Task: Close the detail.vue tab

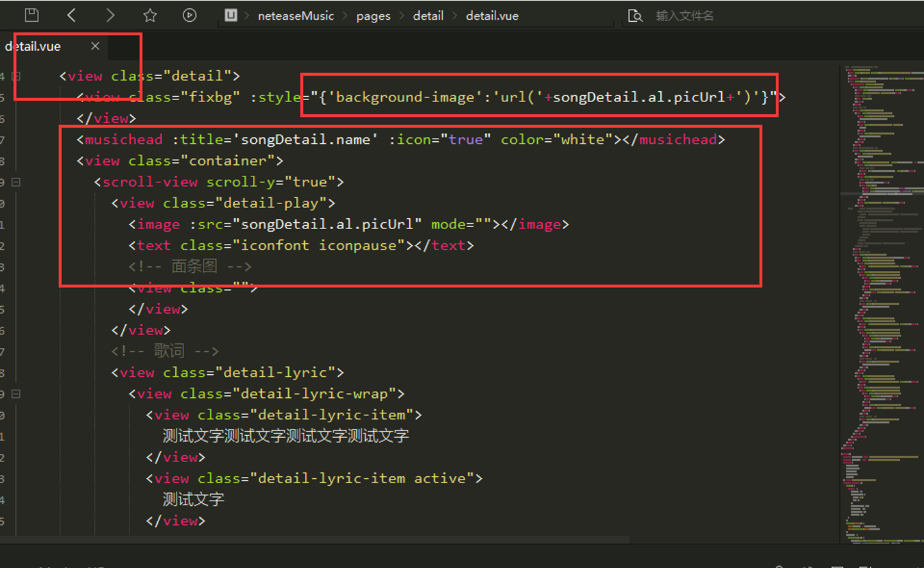Action: point(95,46)
